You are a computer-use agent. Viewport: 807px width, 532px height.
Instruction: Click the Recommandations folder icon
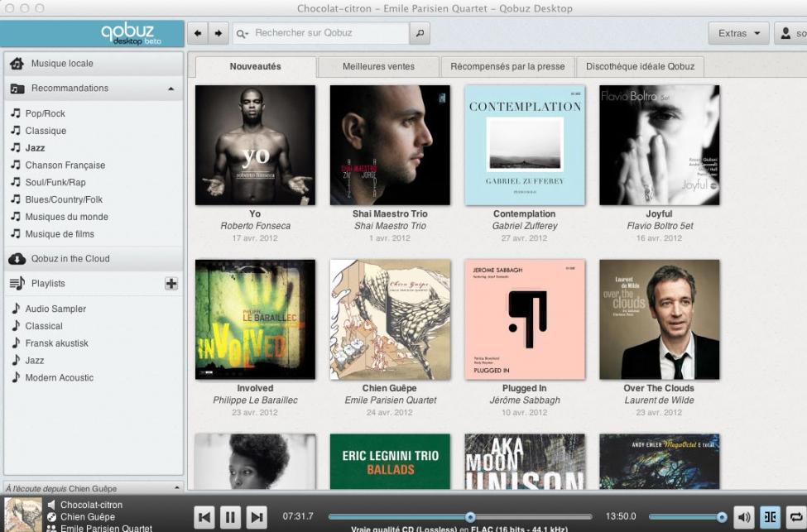[17, 89]
